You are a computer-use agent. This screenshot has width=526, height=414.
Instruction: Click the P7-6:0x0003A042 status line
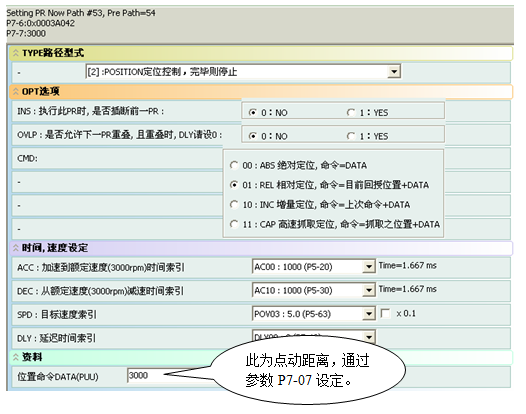pos(40,23)
